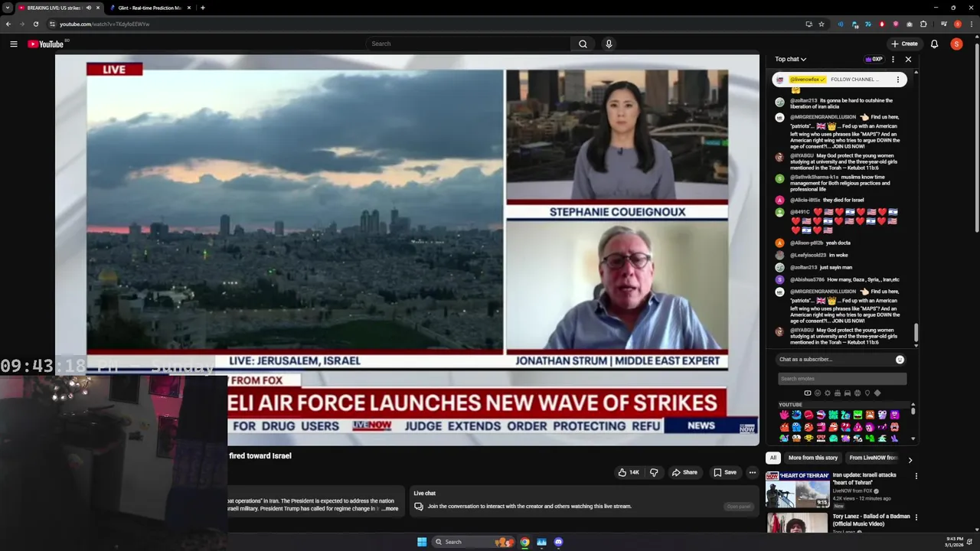Focus the Search emotes field

[842, 378]
